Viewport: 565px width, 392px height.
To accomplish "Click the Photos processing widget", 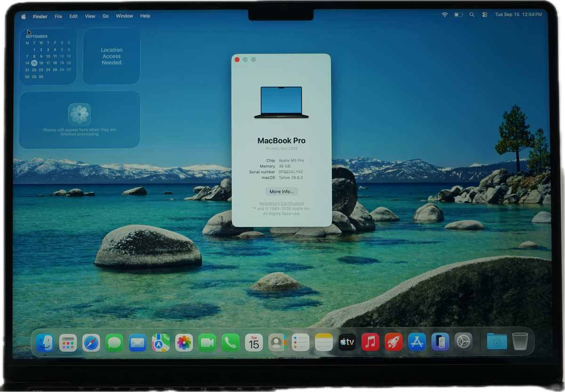I will pos(80,120).
